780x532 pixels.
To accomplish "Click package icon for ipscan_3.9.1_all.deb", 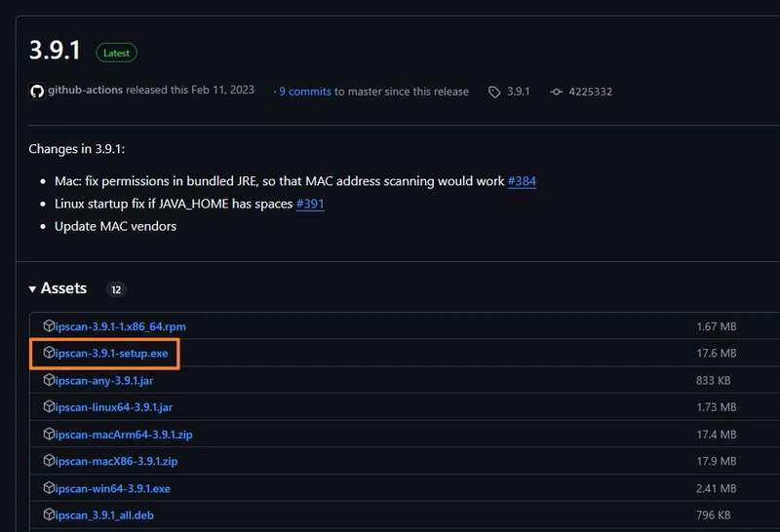I will point(49,514).
